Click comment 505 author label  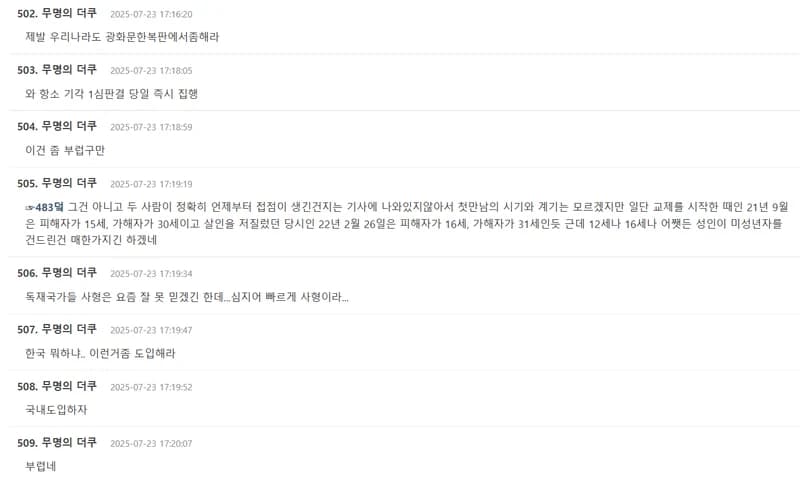(x=69, y=183)
